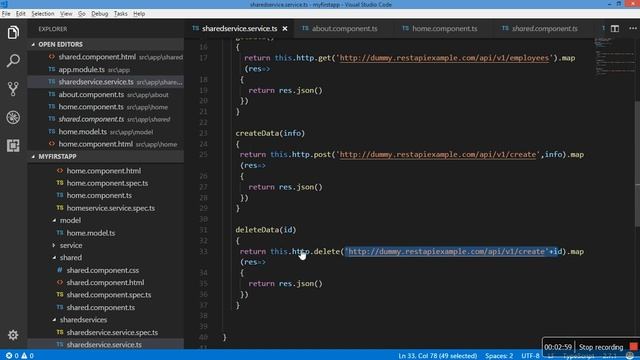Screen dimensions: 640x360
Task: Close the sharedservice.service.ts tab
Action: [x=285, y=29]
